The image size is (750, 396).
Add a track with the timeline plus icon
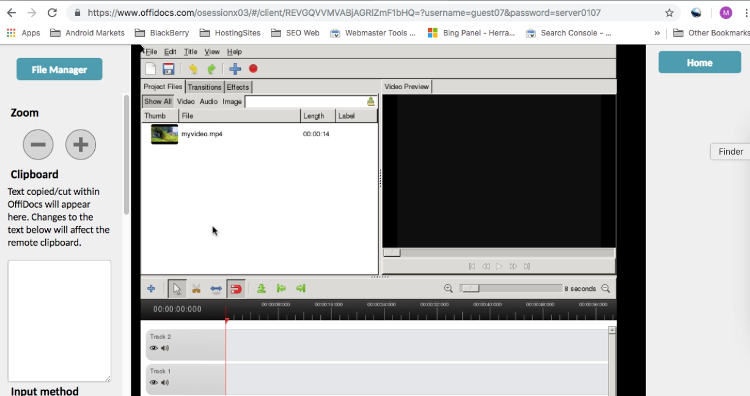tap(151, 288)
